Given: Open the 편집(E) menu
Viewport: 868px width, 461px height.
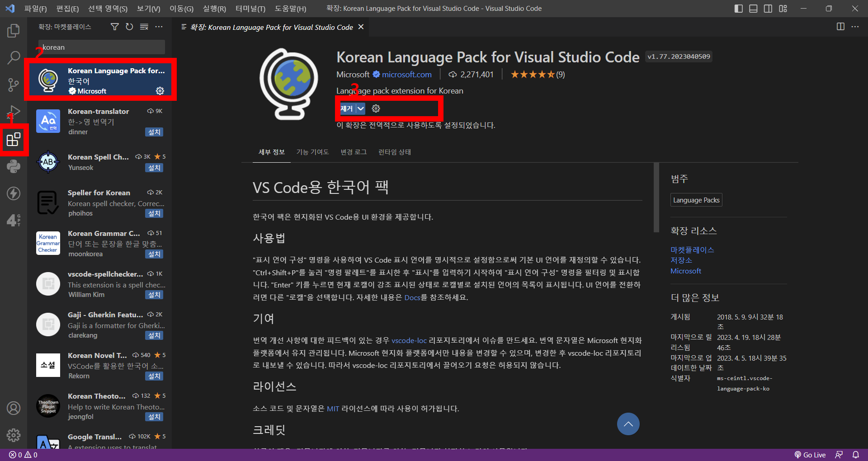Looking at the screenshot, I should (x=68, y=9).
